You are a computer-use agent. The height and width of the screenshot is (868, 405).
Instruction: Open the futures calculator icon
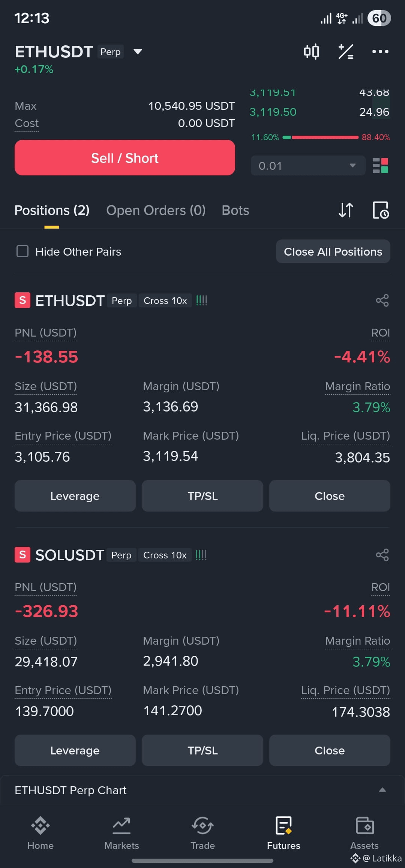pyautogui.click(x=346, y=52)
